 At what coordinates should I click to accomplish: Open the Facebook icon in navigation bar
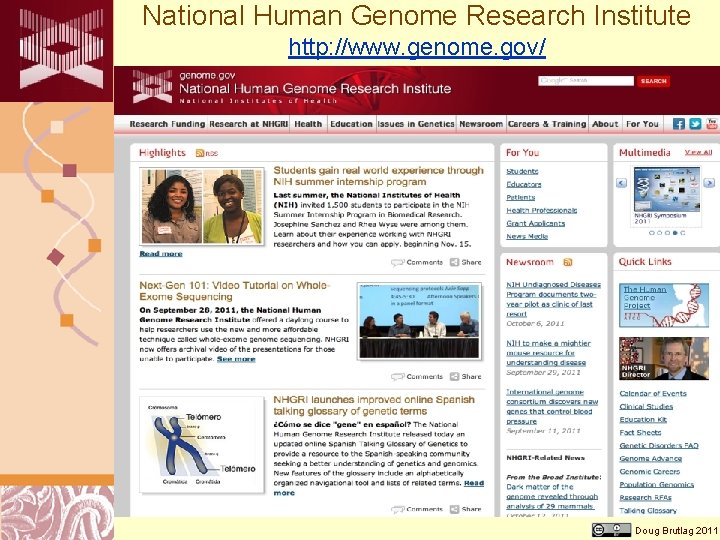(x=679, y=124)
